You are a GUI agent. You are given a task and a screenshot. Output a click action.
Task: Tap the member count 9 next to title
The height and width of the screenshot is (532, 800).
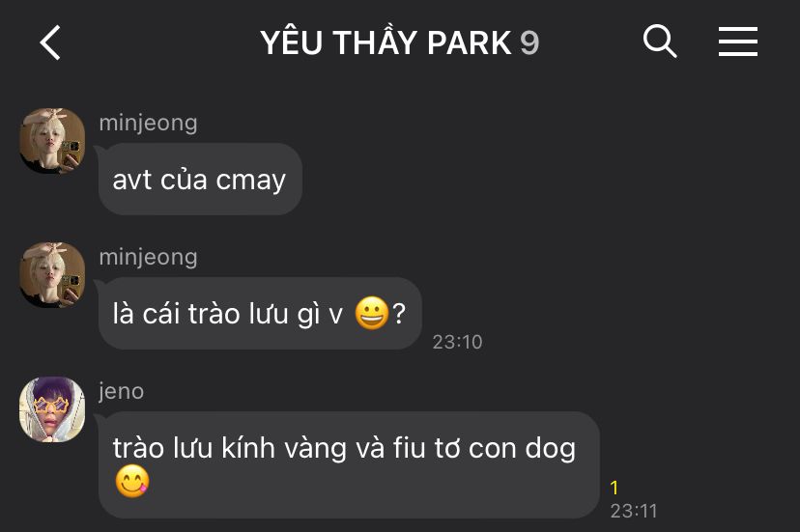tap(529, 42)
